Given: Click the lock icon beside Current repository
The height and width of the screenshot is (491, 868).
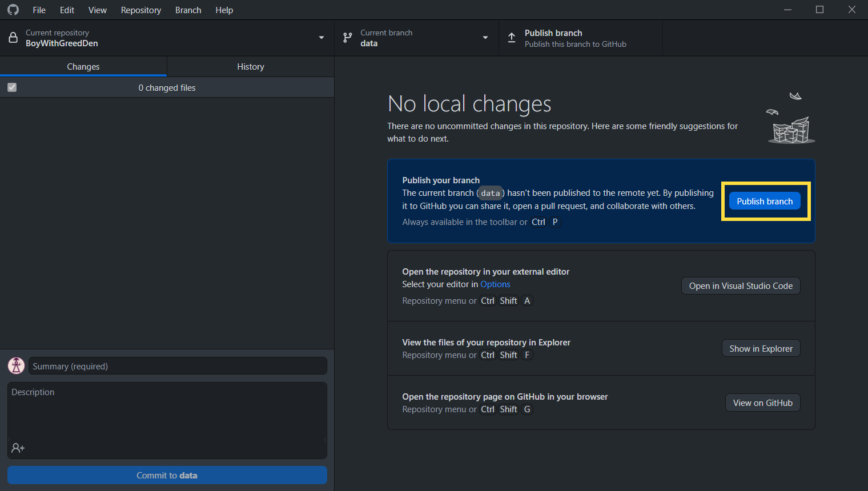Looking at the screenshot, I should [13, 38].
